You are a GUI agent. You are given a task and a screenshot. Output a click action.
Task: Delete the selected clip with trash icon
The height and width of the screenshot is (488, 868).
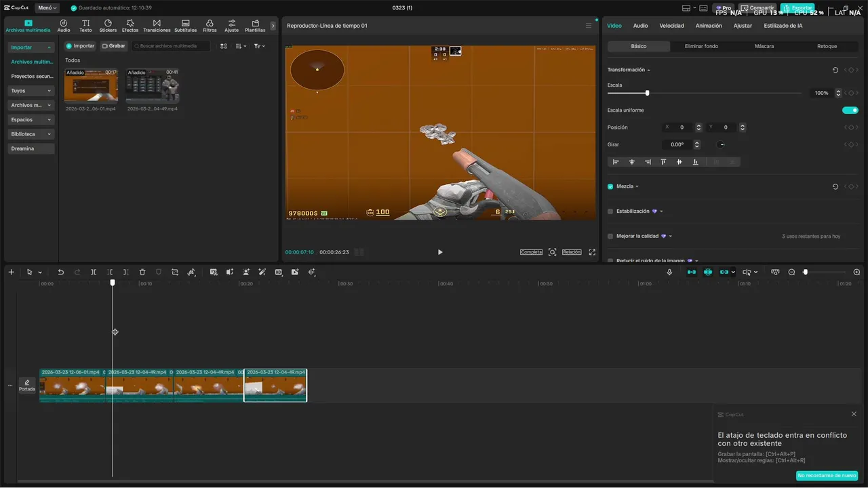click(142, 272)
